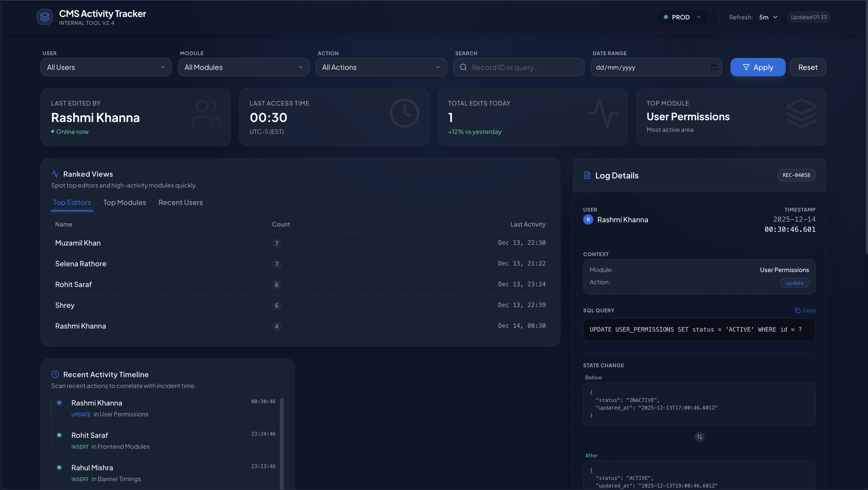Open the All Users dropdown
Viewport: 868px width, 490px height.
pos(106,67)
